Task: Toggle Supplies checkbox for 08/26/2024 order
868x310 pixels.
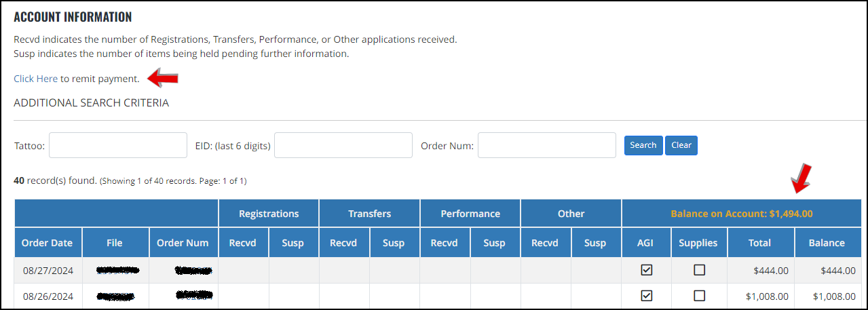Action: 700,296
